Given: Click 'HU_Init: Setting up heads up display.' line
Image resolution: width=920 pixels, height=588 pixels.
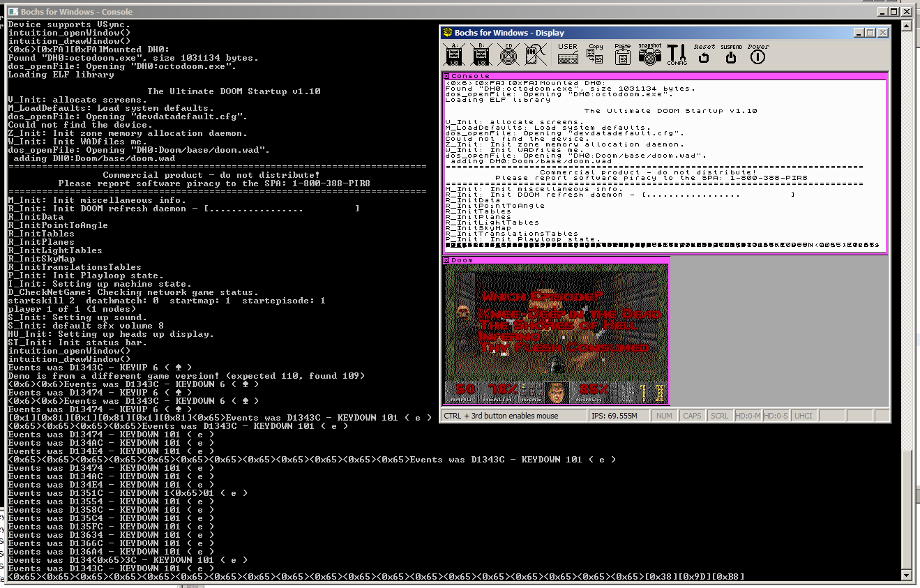Looking at the screenshot, I should [x=111, y=334].
